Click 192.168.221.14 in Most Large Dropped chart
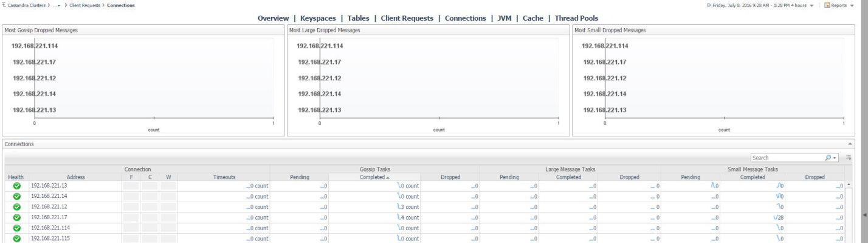Screen dimensions: 868x243 point(319,94)
